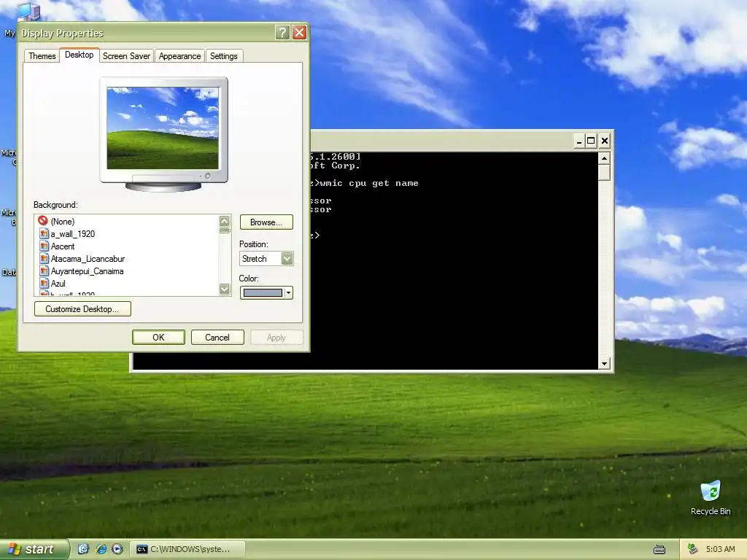Click command prompt scroll up arrow
This screenshot has width=747, height=560.
(x=604, y=158)
